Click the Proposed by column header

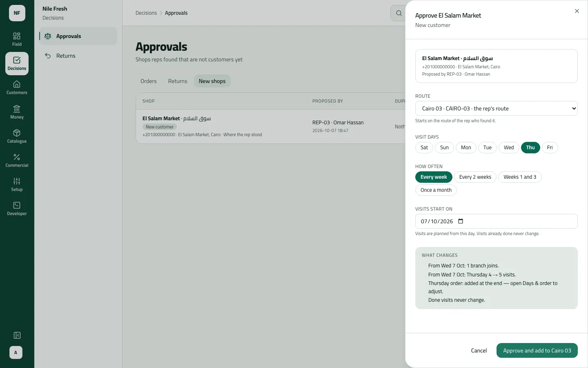coord(327,101)
